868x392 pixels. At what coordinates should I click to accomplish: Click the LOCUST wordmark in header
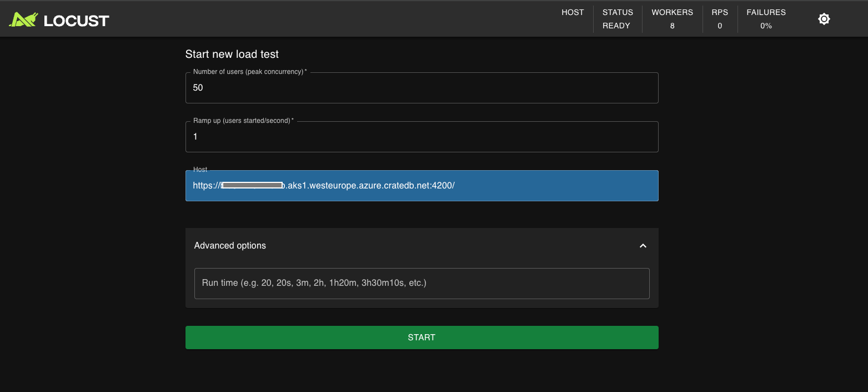[x=76, y=21]
